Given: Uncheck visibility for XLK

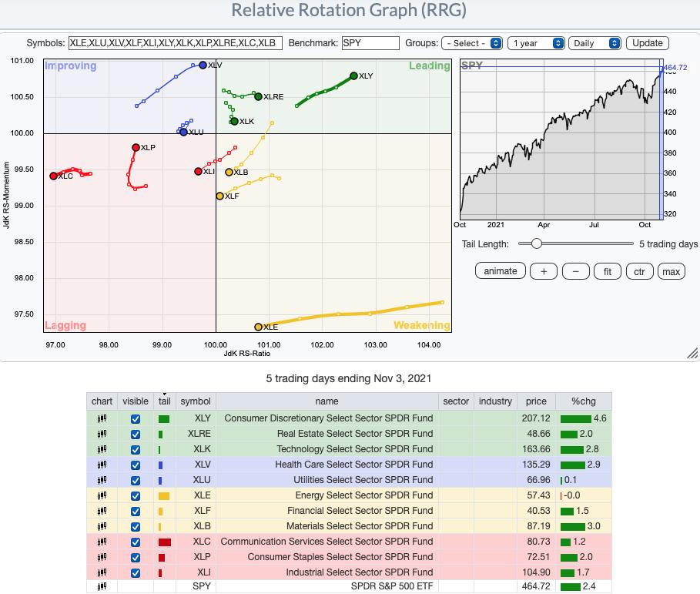Looking at the screenshot, I should pos(136,450).
